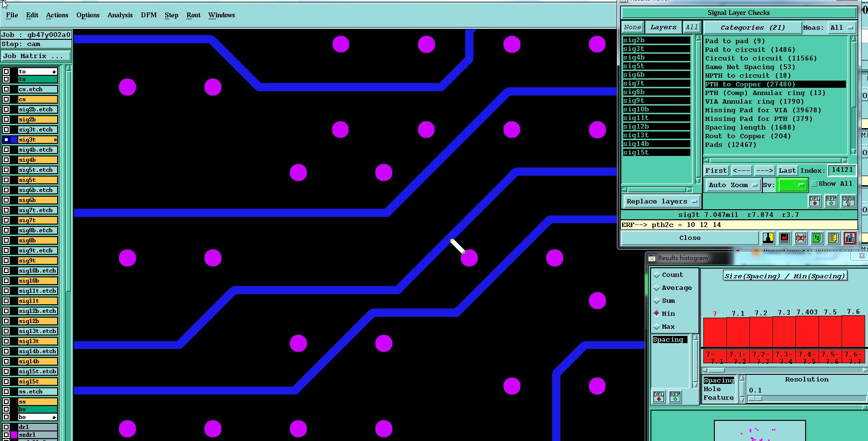This screenshot has height=441, width=868.
Task: Click REF icon in Results histogram window
Action: (675, 397)
